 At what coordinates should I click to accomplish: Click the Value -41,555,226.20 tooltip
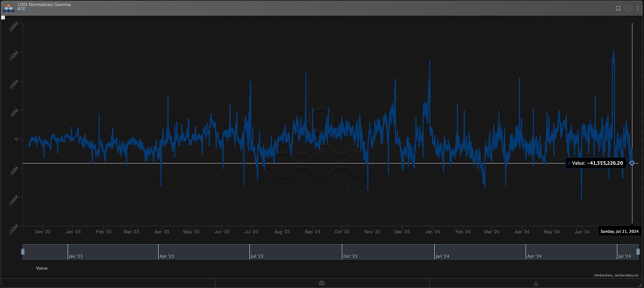coord(596,163)
